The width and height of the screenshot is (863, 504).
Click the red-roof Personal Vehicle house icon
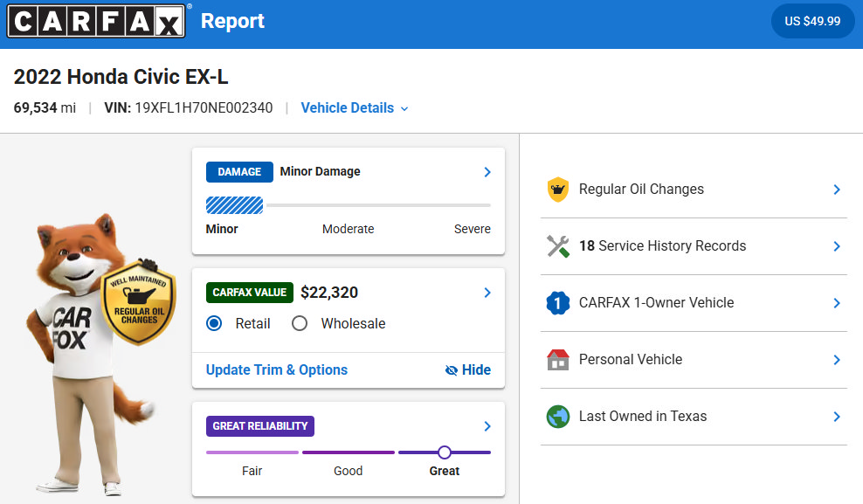[x=557, y=360]
